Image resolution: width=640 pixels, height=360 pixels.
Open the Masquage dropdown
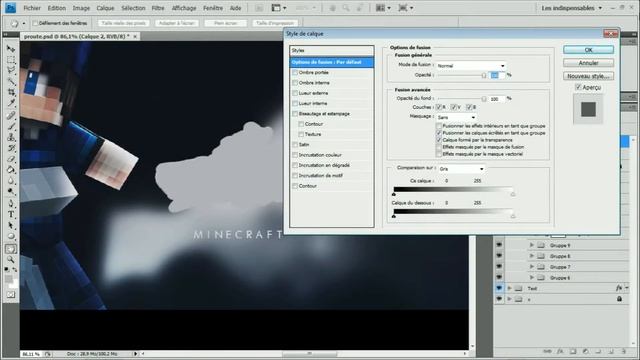pos(456,117)
